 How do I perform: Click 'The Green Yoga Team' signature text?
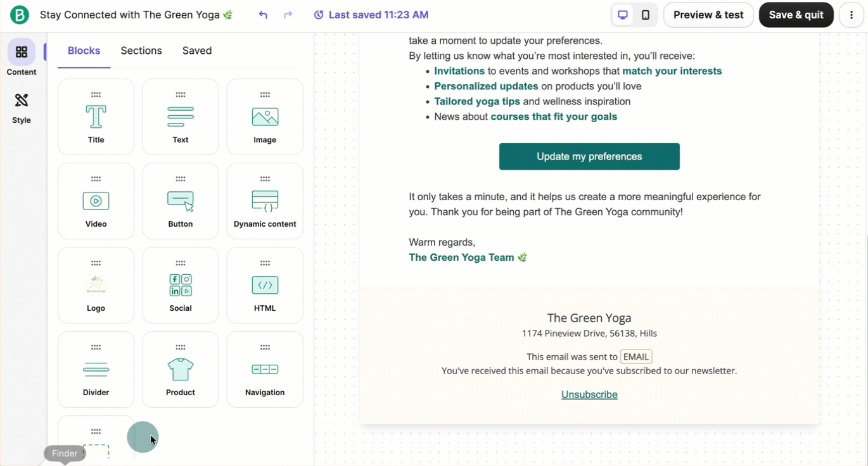tap(461, 257)
